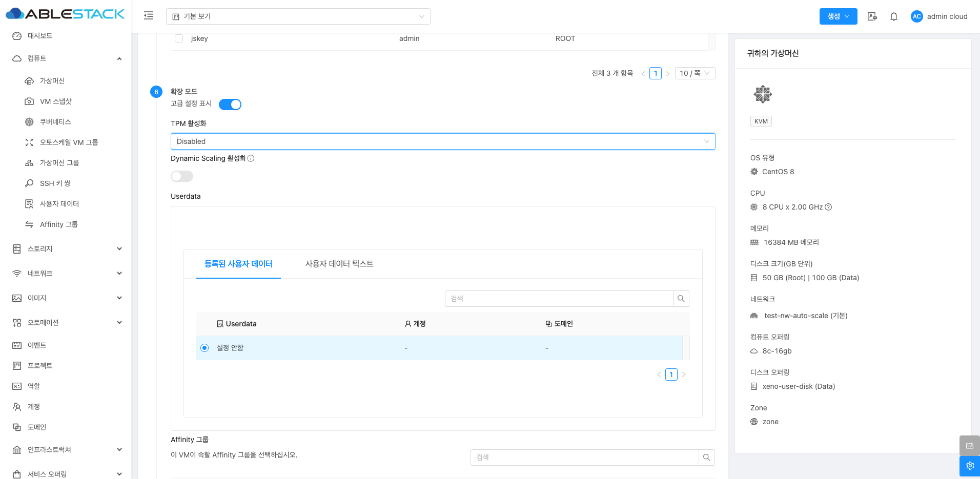This screenshot has height=479, width=980.
Task: Click the 생성 create button
Action: [x=838, y=16]
